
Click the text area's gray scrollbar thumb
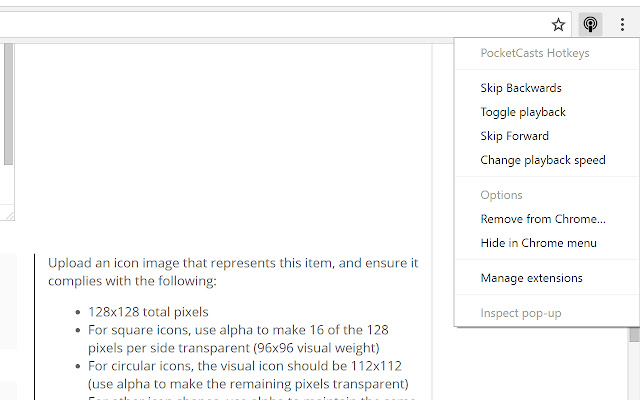click(9, 104)
